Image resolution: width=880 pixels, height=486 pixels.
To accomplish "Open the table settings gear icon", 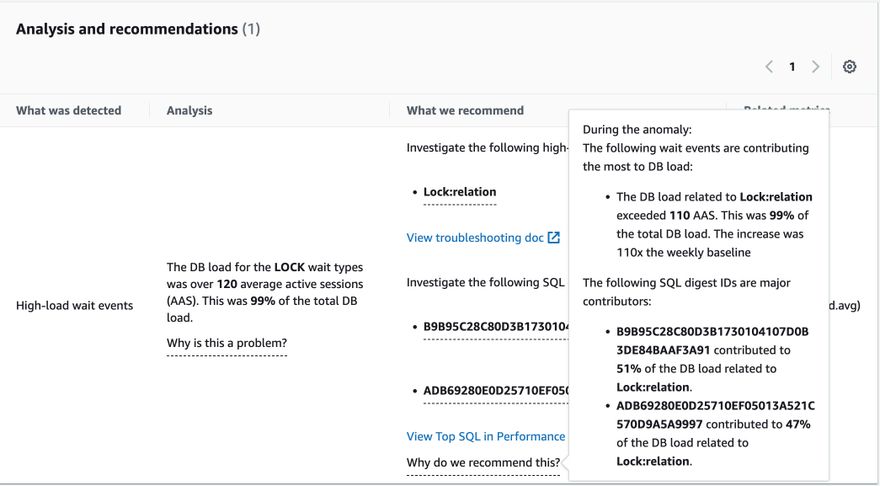I will (x=849, y=67).
